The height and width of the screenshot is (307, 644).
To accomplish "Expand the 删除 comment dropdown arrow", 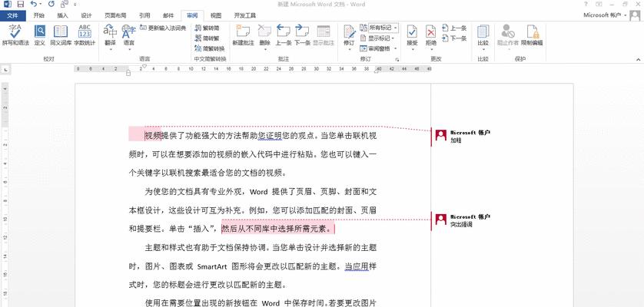I will [265, 50].
